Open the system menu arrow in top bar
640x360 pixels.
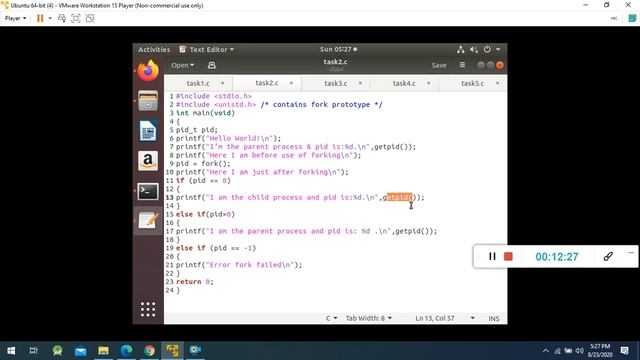(x=498, y=49)
